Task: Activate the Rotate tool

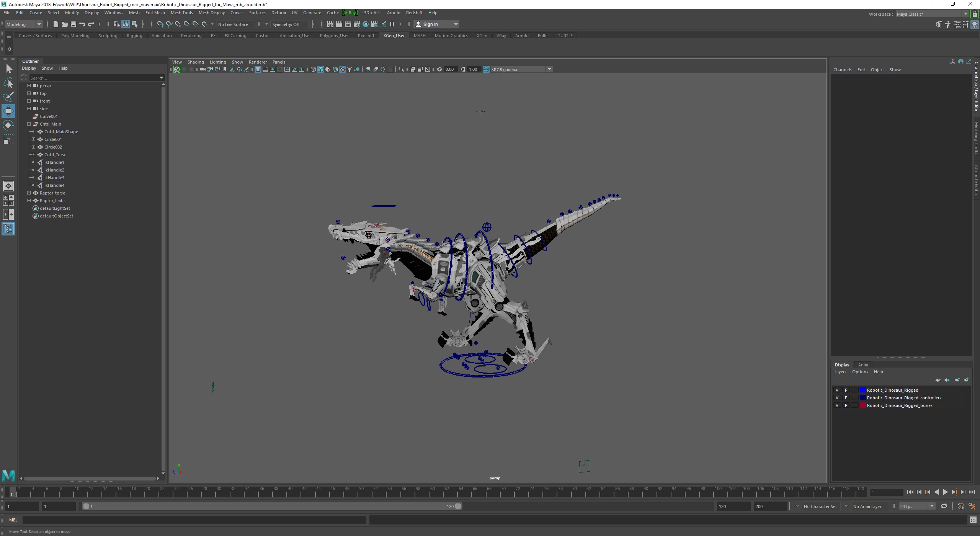Action: click(8, 125)
